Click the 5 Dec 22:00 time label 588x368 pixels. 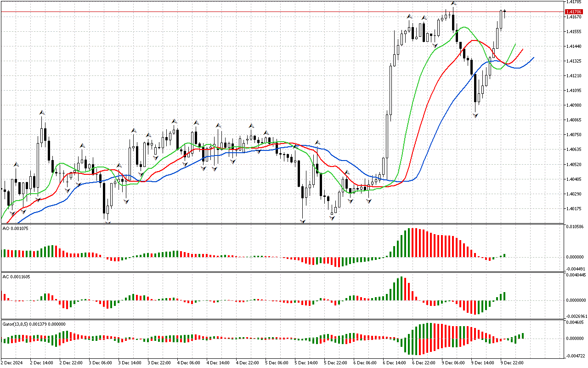pyautogui.click(x=337, y=362)
